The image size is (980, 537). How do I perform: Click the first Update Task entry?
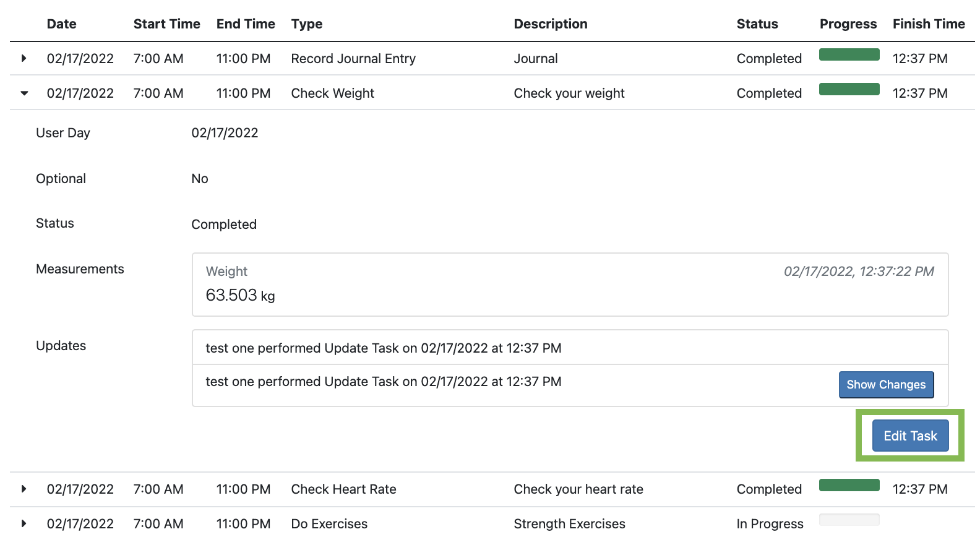tap(384, 348)
